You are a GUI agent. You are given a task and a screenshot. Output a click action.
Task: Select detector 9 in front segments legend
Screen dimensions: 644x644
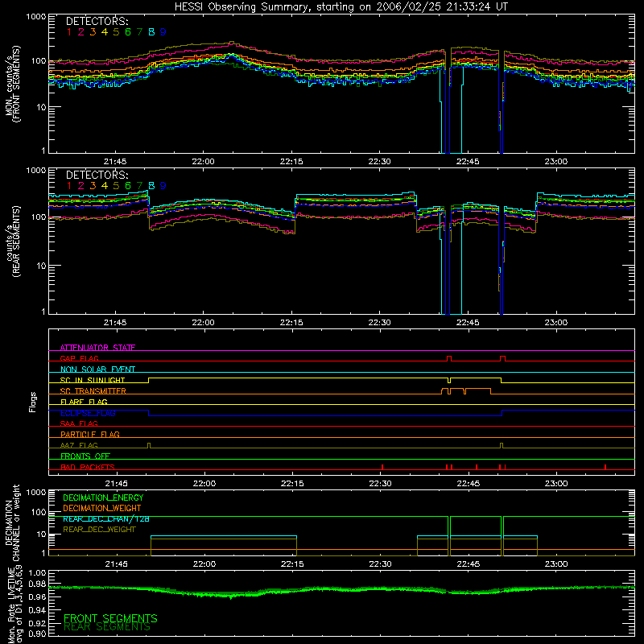163,32
